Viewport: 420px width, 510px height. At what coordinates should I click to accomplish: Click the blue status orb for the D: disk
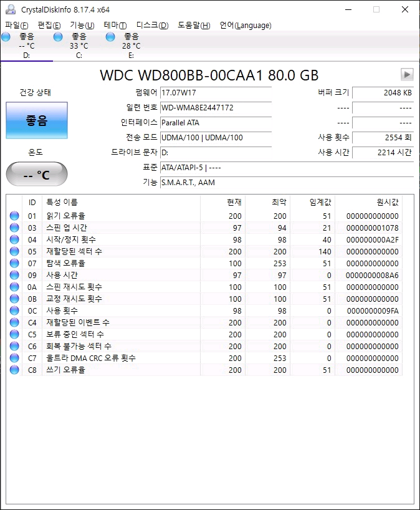tap(6, 37)
